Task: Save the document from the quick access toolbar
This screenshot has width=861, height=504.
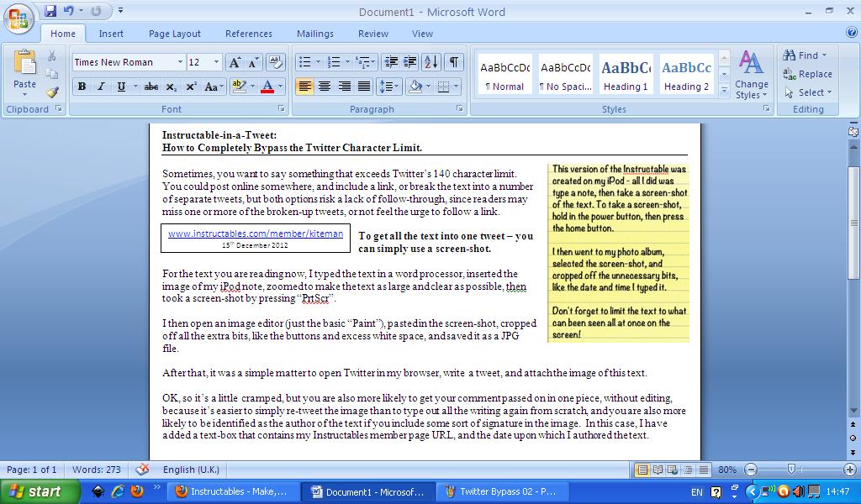Action: (x=50, y=11)
